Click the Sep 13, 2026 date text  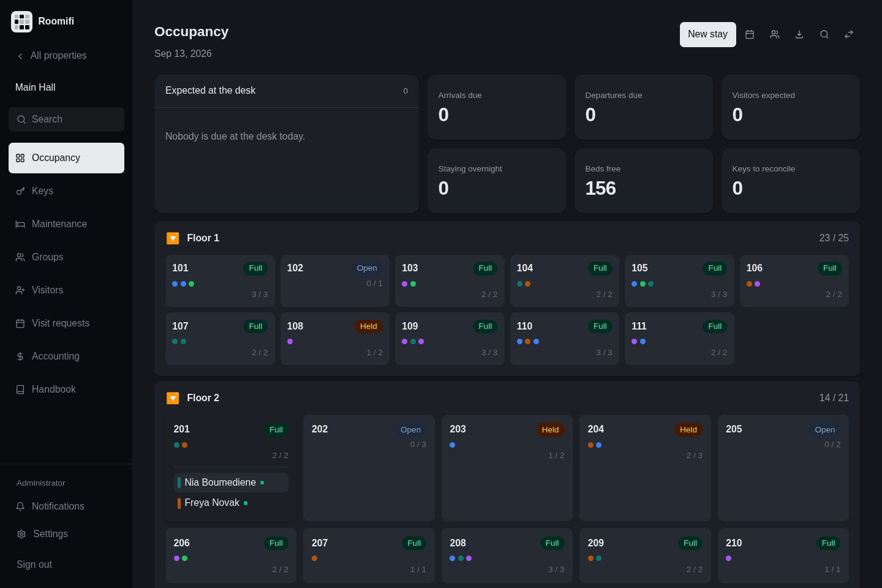click(183, 54)
